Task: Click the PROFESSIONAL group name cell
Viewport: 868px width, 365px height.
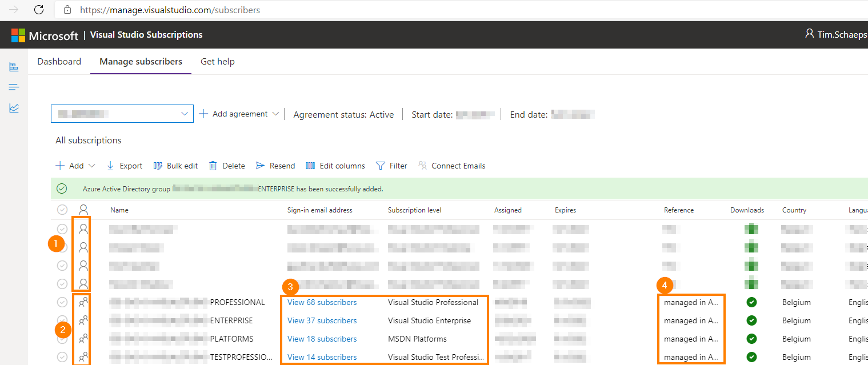Action: [238, 302]
